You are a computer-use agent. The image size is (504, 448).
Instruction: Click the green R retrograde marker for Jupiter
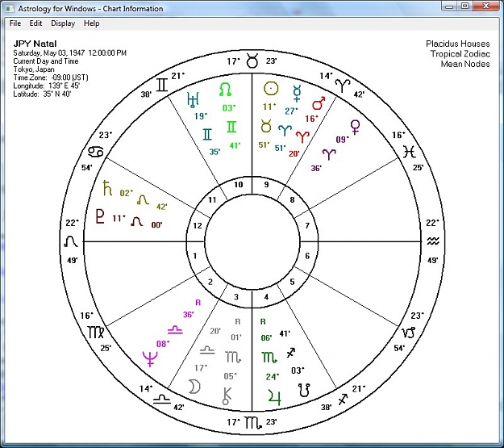[x=263, y=321]
